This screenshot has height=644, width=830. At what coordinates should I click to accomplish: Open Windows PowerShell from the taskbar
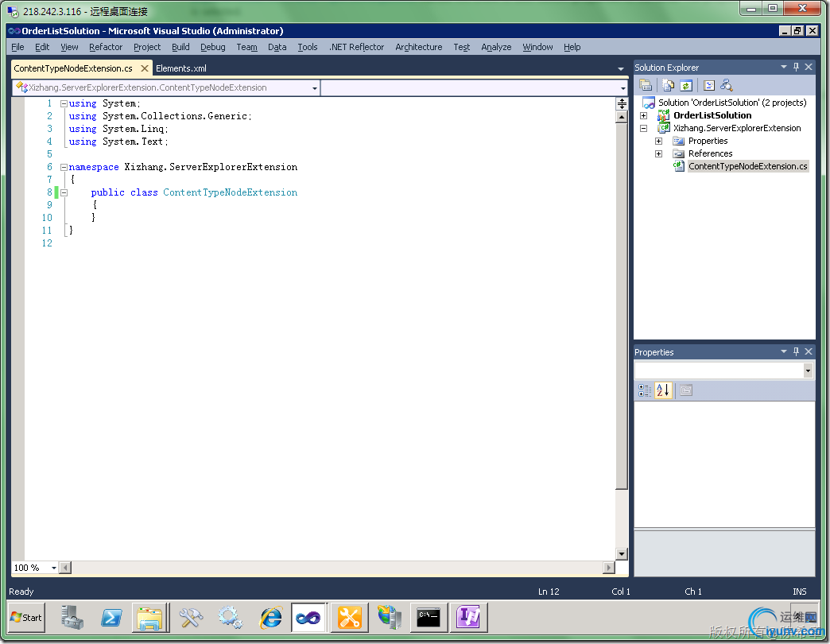coord(111,617)
